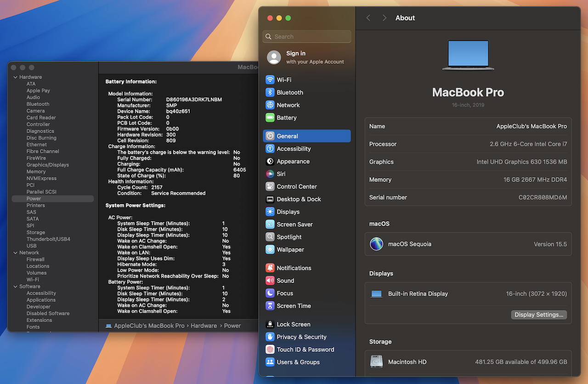This screenshot has width=588, height=384.
Task: Select USB in the Hardware list
Action: [32, 246]
